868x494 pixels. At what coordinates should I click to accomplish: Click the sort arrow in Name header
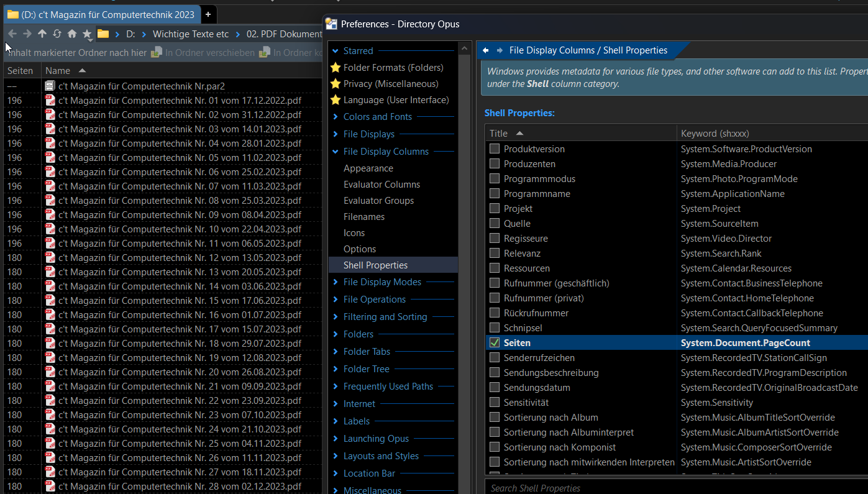82,70
